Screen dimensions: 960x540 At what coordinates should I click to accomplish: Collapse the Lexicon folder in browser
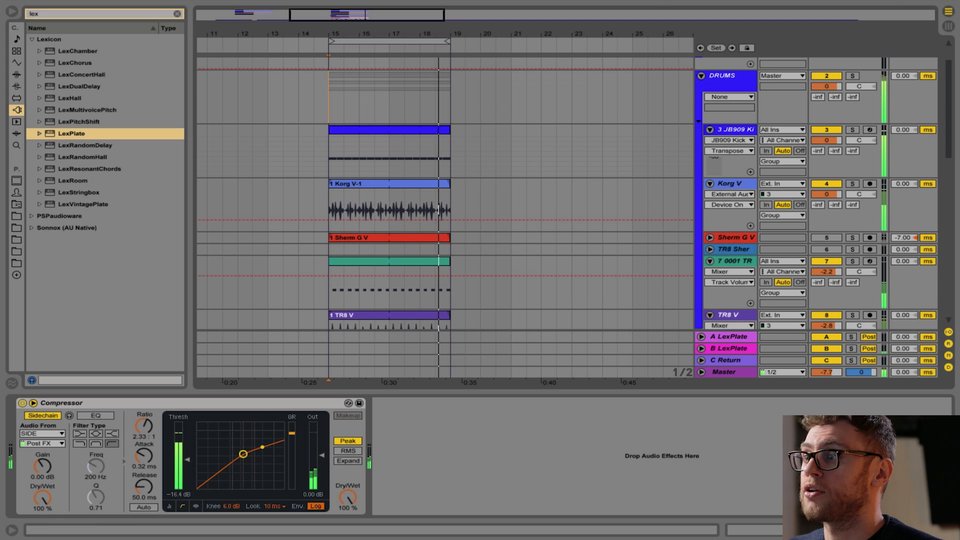coord(32,39)
